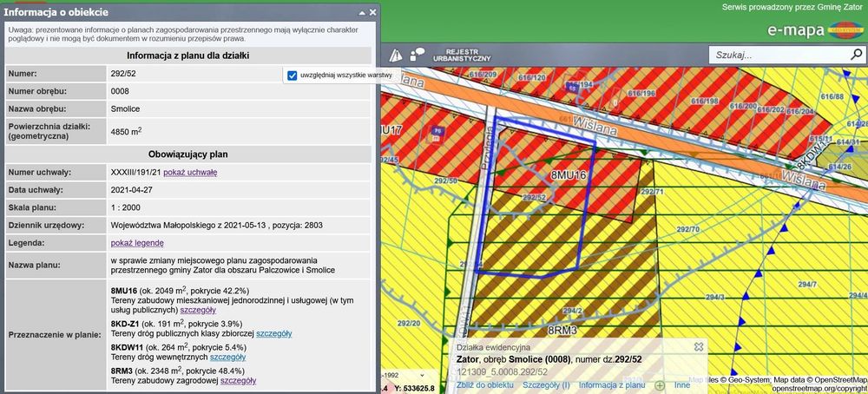
Task: Click parcel label 292/20 on map
Action: pyautogui.click(x=409, y=323)
